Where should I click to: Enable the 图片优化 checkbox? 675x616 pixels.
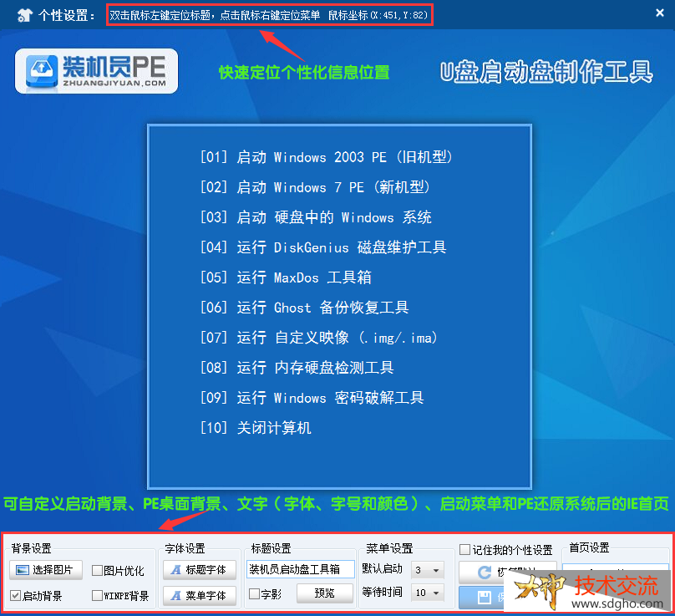[x=97, y=571]
